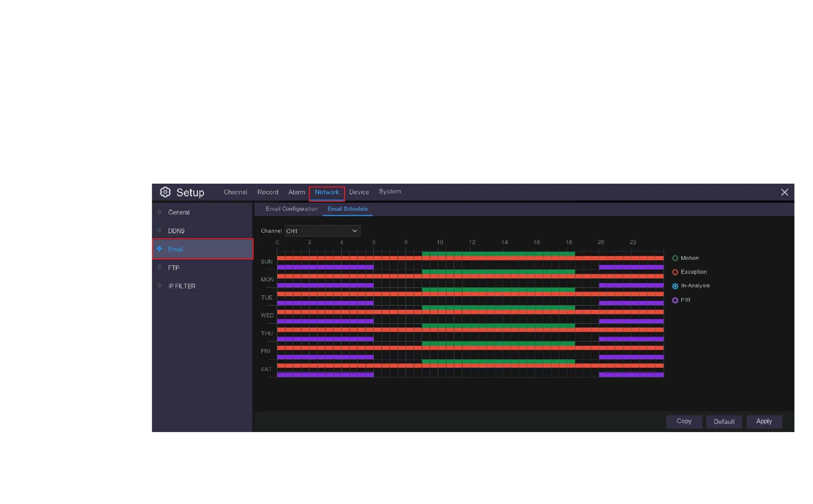Choose the In-Analysis radio option
This screenshot has height=504, width=813.
[675, 286]
